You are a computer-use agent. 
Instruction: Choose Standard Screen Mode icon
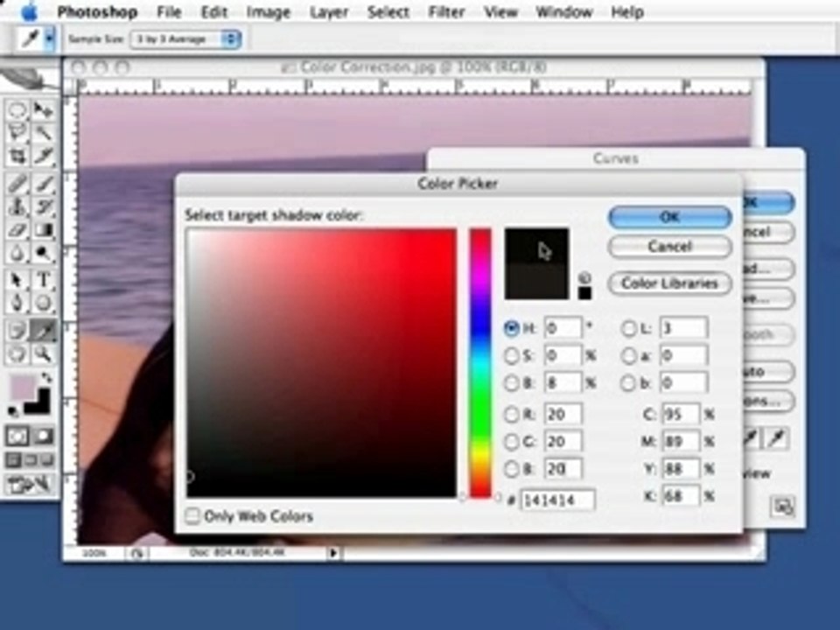point(14,460)
